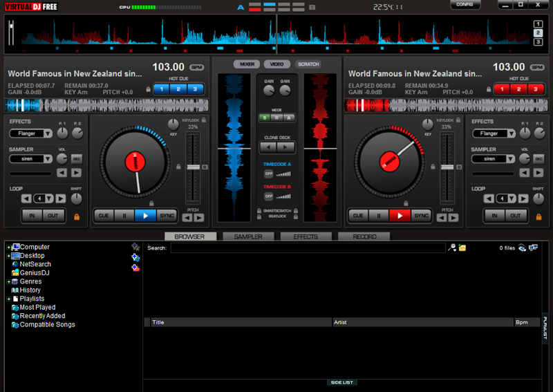
Task: Open the GeniusDJ folder
Action: tap(30, 273)
